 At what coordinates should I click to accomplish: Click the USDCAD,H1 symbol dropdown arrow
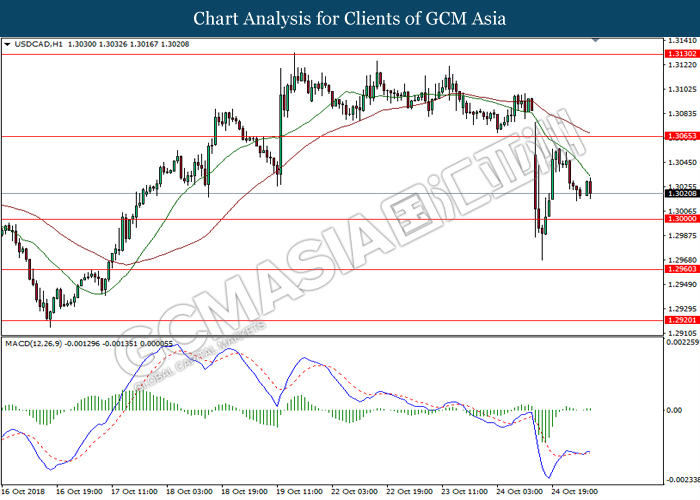coord(7,44)
